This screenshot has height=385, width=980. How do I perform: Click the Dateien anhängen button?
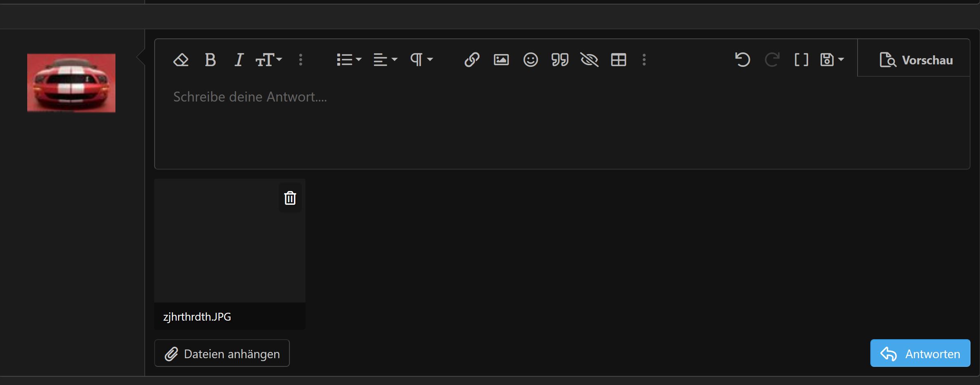click(222, 353)
